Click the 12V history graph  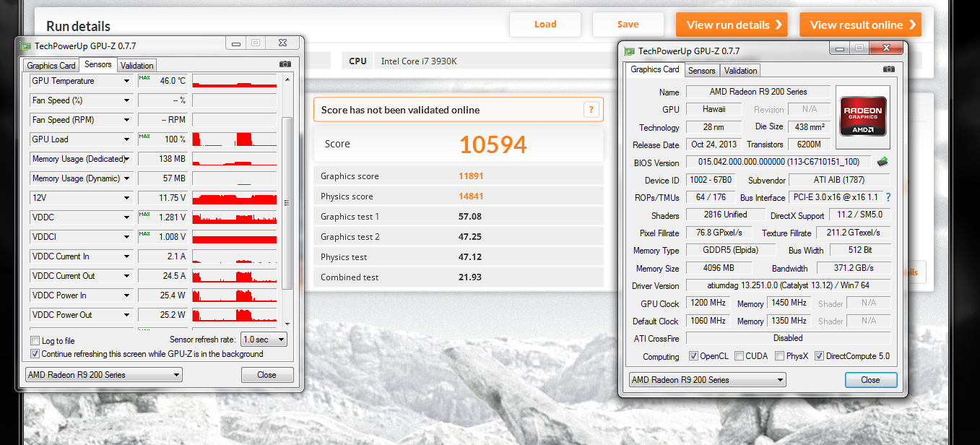pyautogui.click(x=235, y=198)
